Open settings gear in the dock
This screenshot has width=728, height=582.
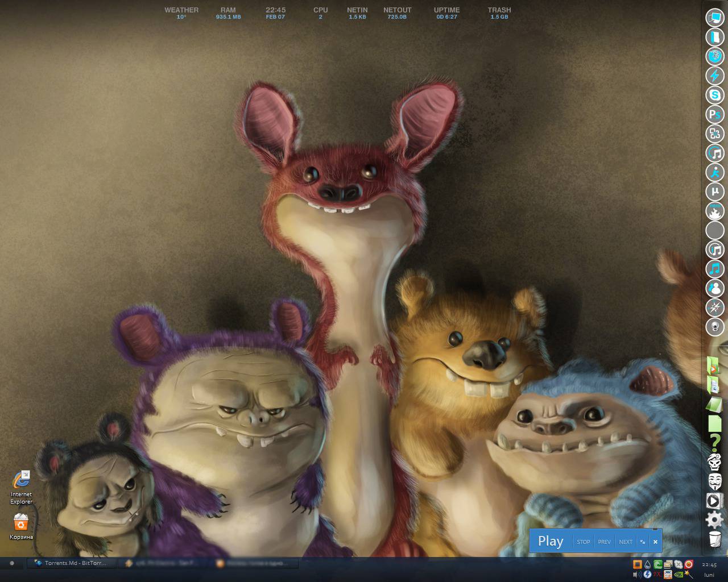coord(715,519)
